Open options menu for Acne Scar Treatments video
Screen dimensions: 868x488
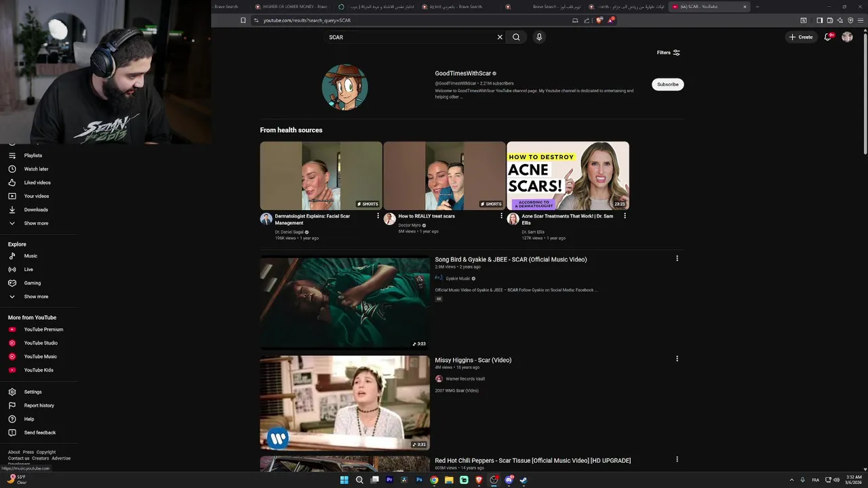[625, 216]
